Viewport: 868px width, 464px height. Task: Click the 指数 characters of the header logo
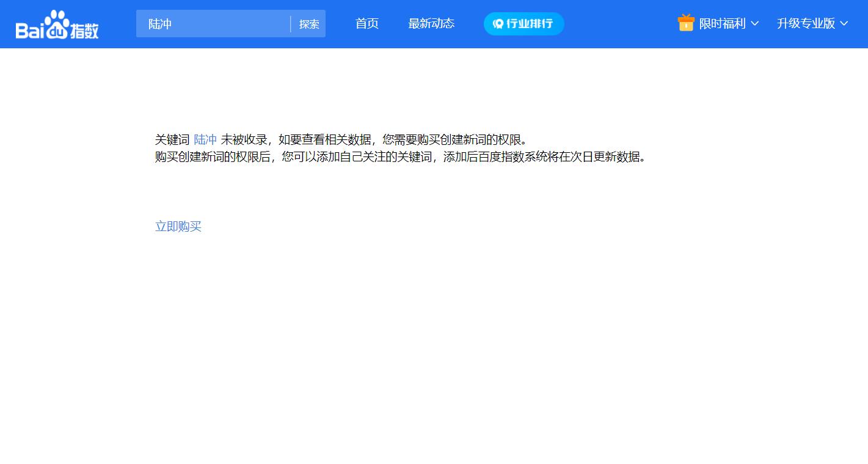coord(86,26)
